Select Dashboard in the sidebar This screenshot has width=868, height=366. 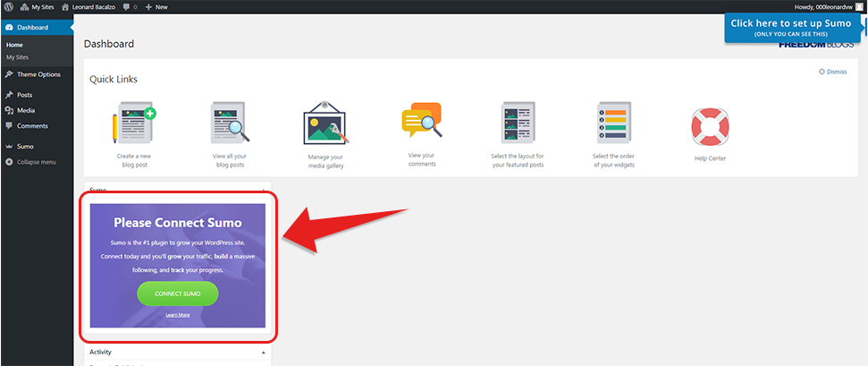pyautogui.click(x=37, y=27)
